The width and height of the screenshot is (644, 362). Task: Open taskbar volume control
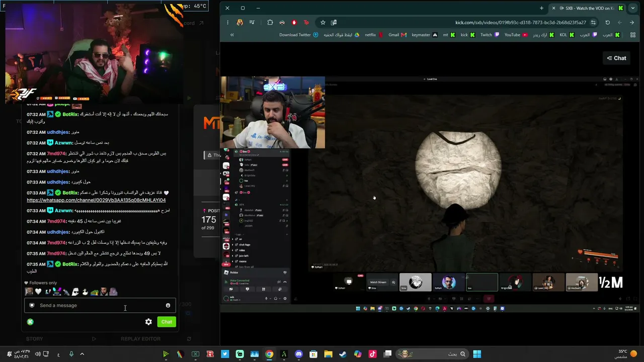tap(38, 354)
